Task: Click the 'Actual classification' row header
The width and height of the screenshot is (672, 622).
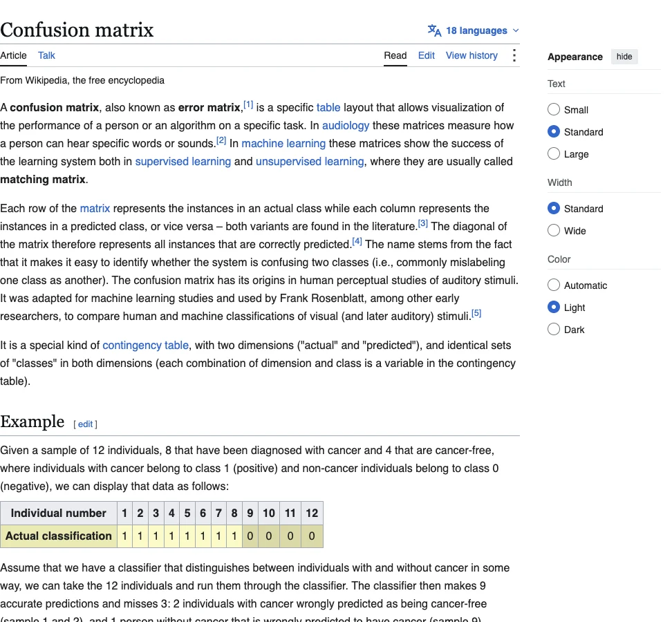Action: pyautogui.click(x=59, y=536)
